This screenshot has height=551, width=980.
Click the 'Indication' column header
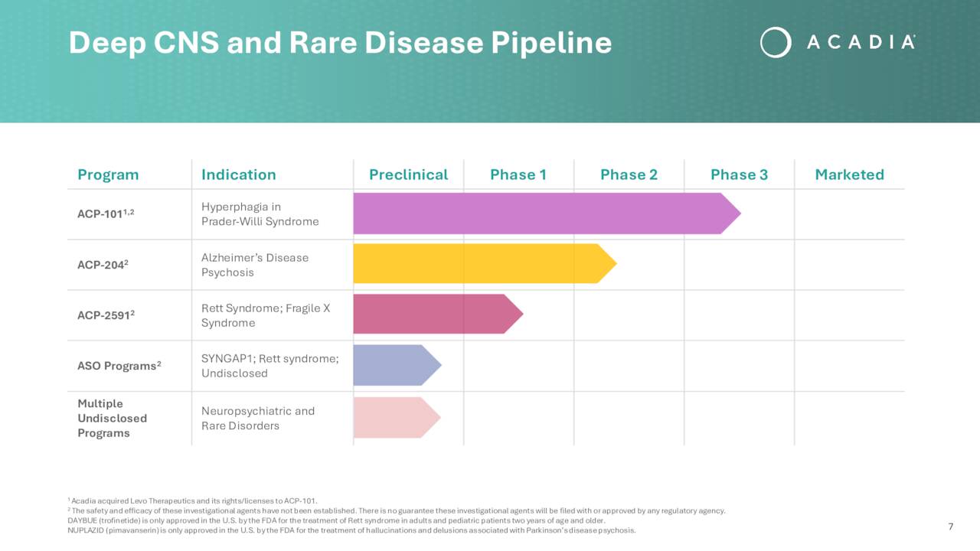coord(238,174)
